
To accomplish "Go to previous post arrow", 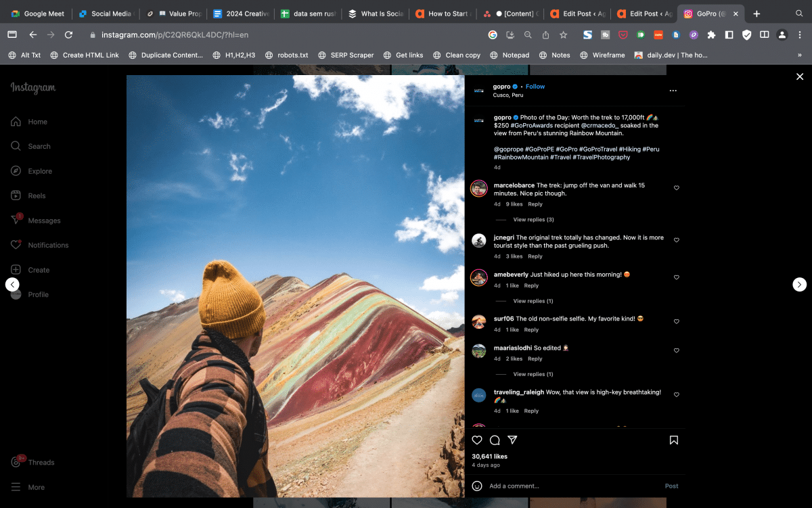I will pyautogui.click(x=12, y=285).
